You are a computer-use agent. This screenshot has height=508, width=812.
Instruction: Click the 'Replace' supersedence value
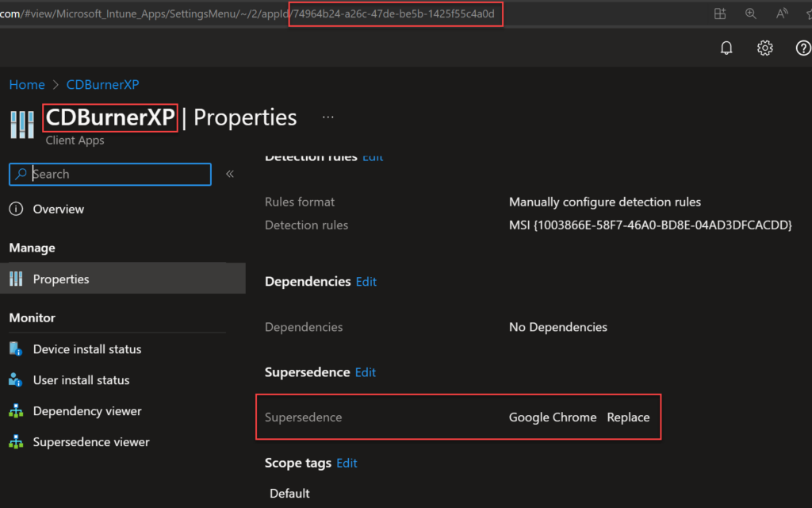[628, 418]
